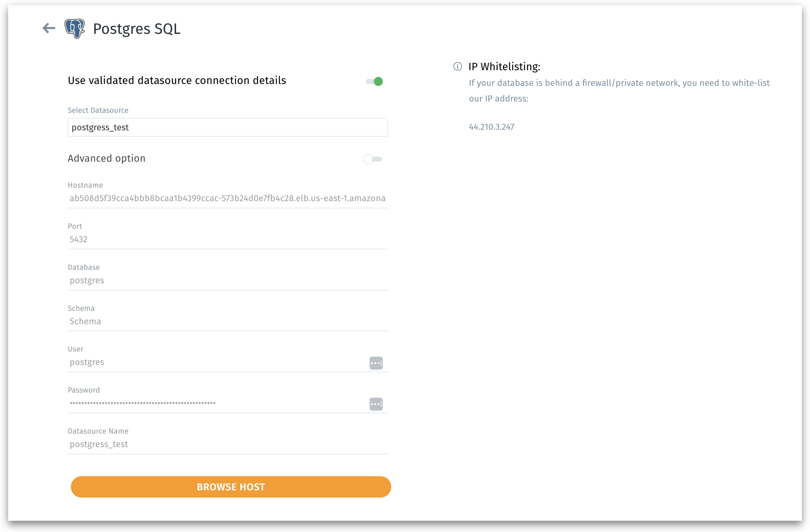
Task: Click the IP Whitelisting info icon
Action: click(457, 66)
